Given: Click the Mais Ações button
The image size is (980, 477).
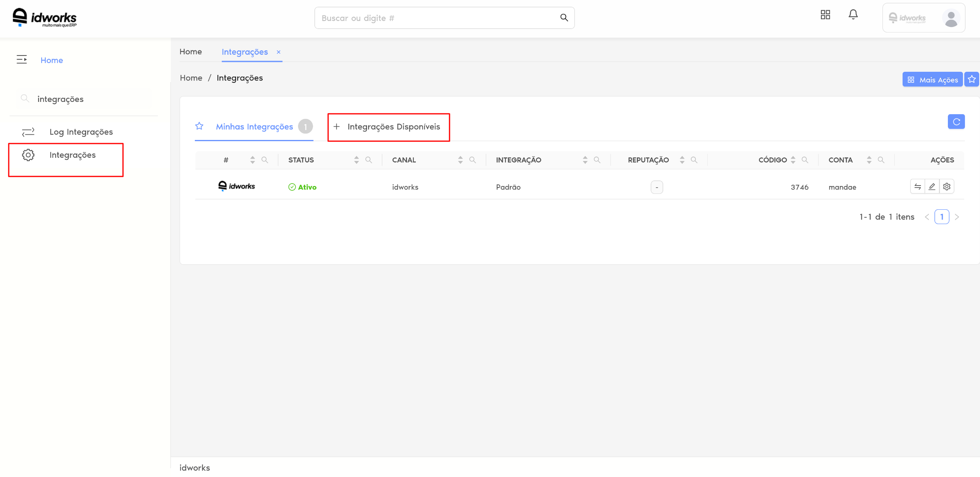Looking at the screenshot, I should (932, 79).
